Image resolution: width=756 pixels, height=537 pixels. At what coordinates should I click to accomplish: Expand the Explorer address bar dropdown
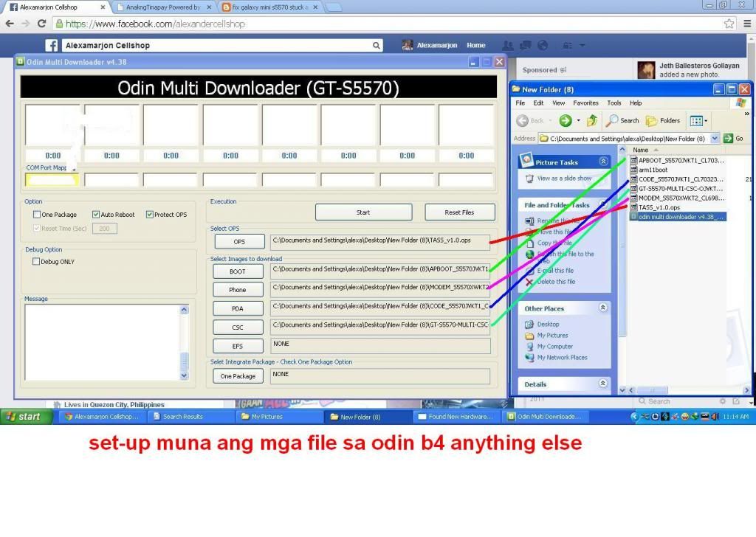coord(714,138)
